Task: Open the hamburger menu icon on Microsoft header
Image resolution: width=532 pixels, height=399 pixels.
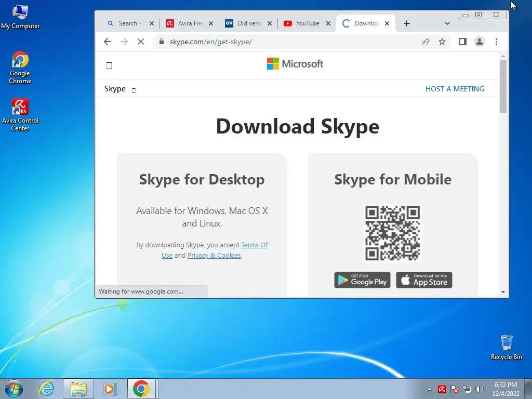Action: pos(109,65)
